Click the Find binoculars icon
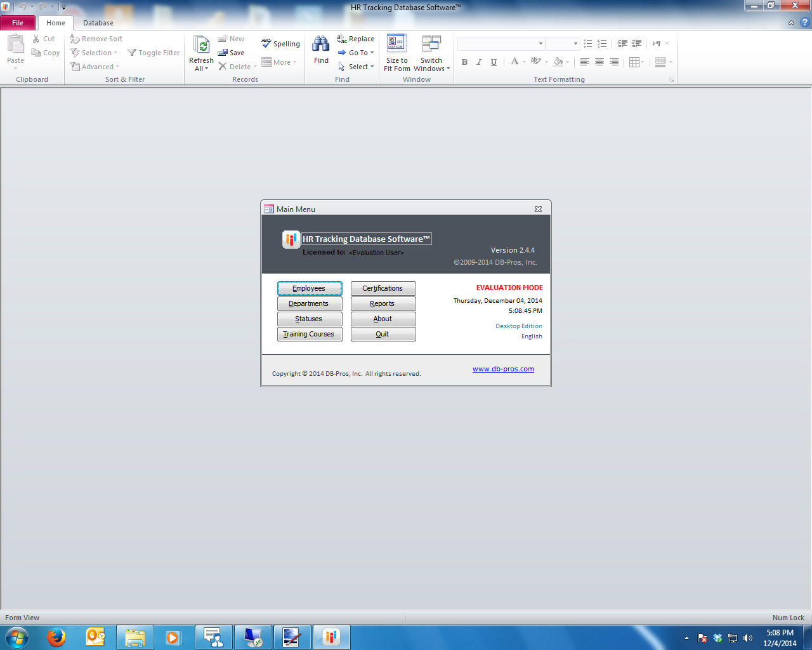Viewport: 812px width, 650px height. point(321,44)
